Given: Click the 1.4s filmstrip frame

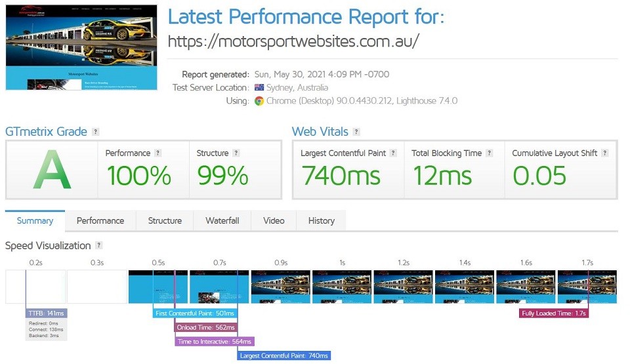Looking at the screenshot, I should [465, 287].
